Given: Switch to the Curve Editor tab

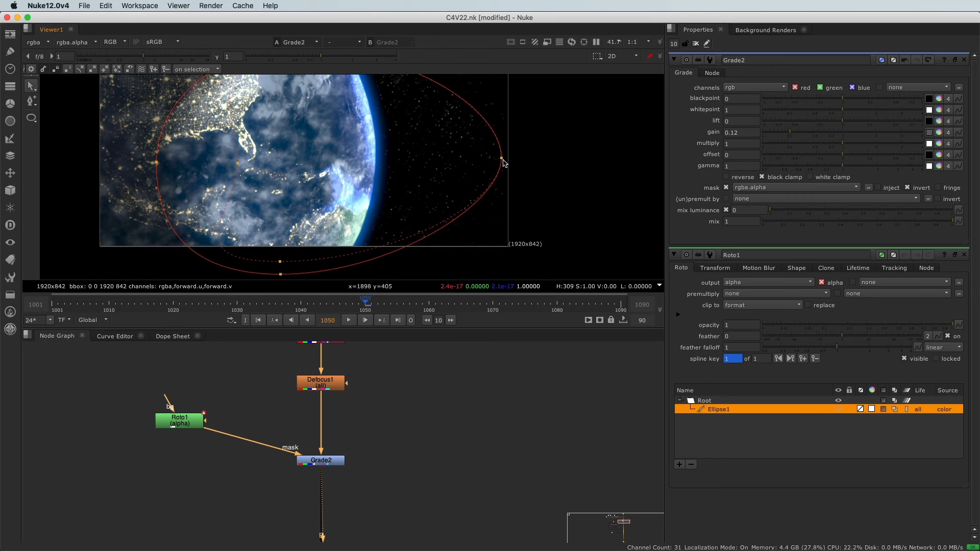Looking at the screenshot, I should [115, 336].
